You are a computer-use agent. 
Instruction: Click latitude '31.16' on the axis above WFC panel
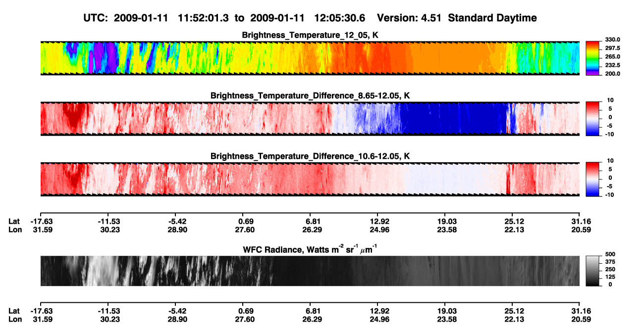point(580,221)
